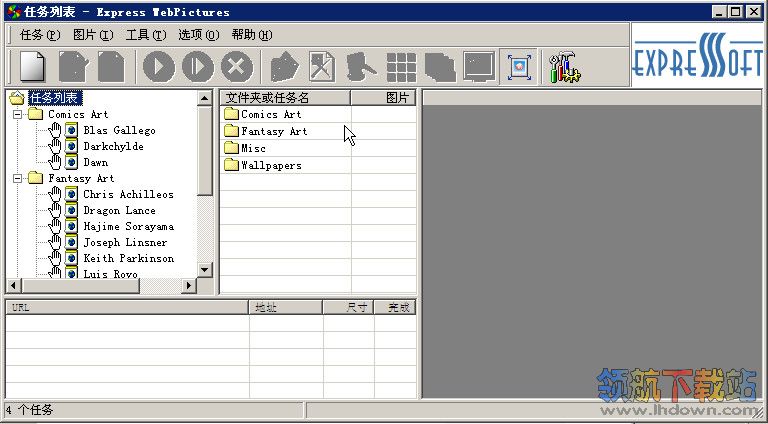Click the globe icon next to Joseph Linsner
The height and width of the screenshot is (424, 768).
pos(72,242)
